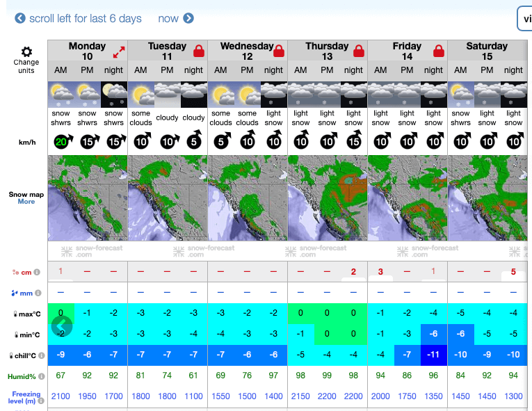Click the left arrow before 'scroll left'
Viewport: 532px width, 411px height.
coord(20,19)
